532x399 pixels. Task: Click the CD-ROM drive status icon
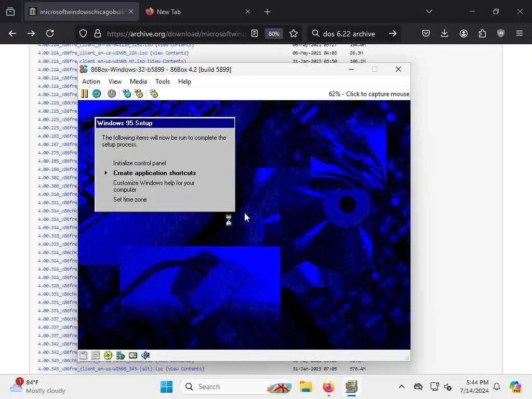(108, 355)
